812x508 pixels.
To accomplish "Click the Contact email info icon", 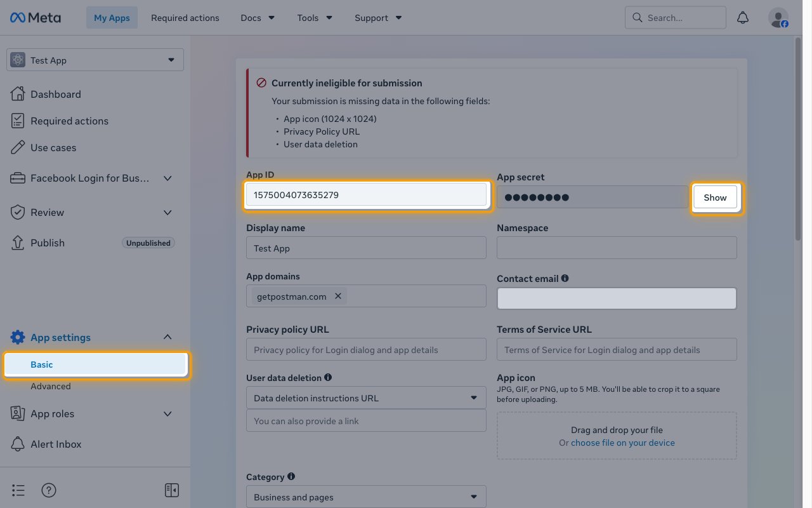I will (x=565, y=278).
